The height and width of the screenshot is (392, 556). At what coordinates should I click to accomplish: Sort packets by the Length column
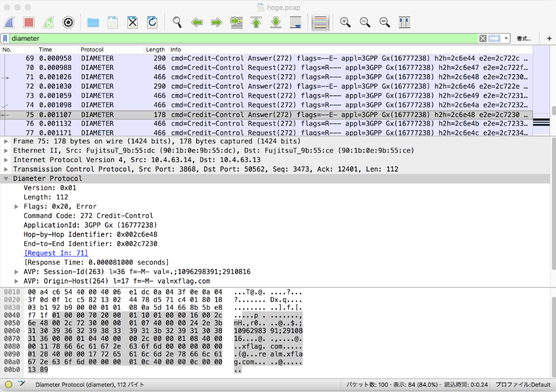(x=155, y=49)
